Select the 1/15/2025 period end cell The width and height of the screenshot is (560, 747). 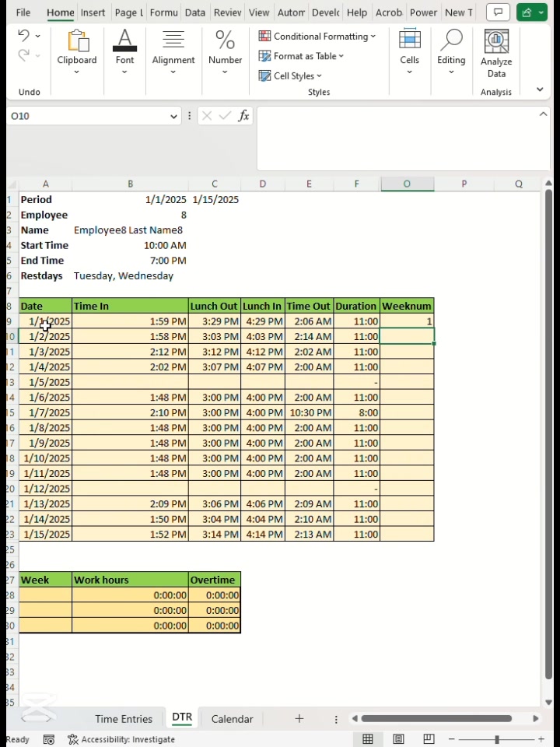215,200
